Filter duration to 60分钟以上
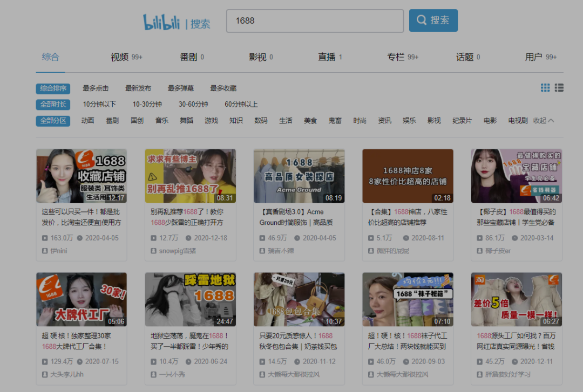The width and height of the screenshot is (583, 392). [241, 105]
